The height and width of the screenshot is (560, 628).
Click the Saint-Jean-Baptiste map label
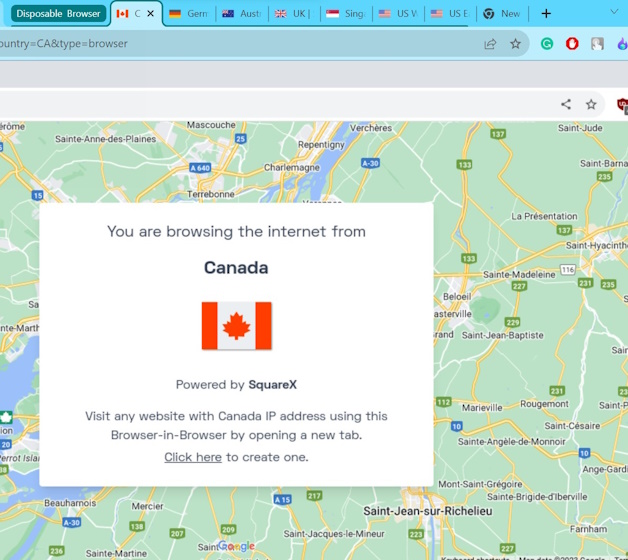[x=503, y=335]
